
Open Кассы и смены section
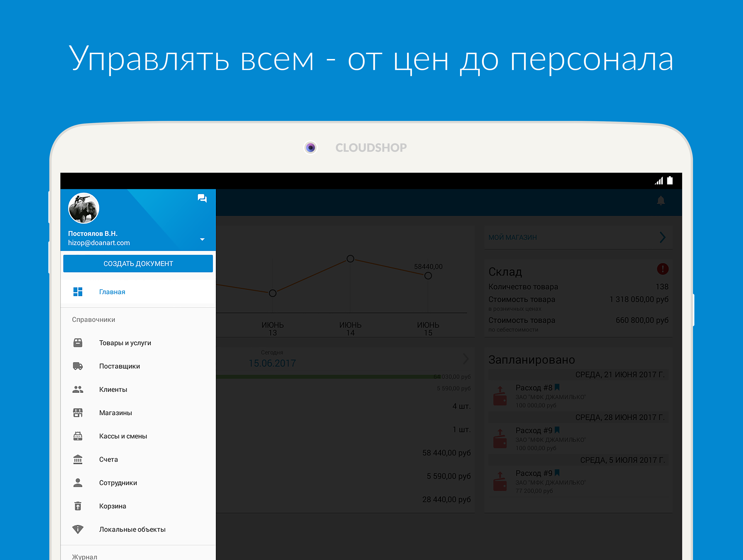click(138, 436)
